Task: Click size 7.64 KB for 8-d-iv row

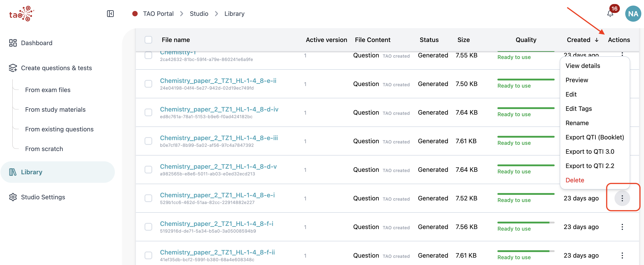Action: pos(466,112)
